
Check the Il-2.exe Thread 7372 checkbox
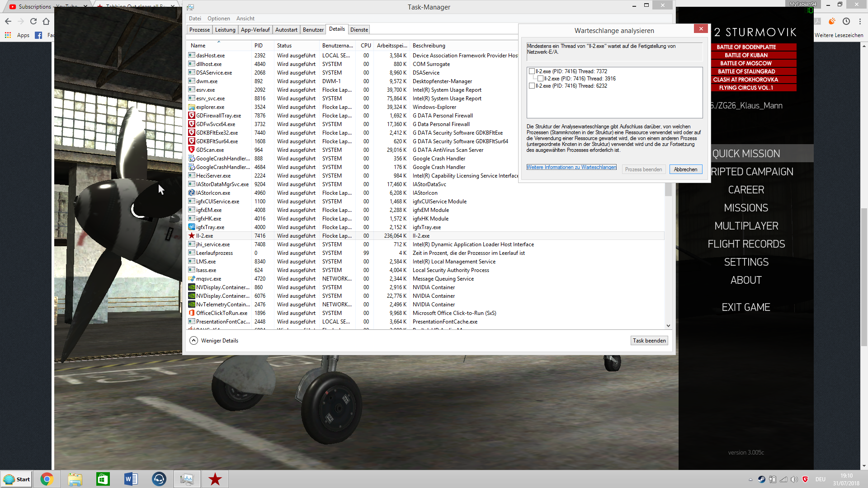coord(532,71)
